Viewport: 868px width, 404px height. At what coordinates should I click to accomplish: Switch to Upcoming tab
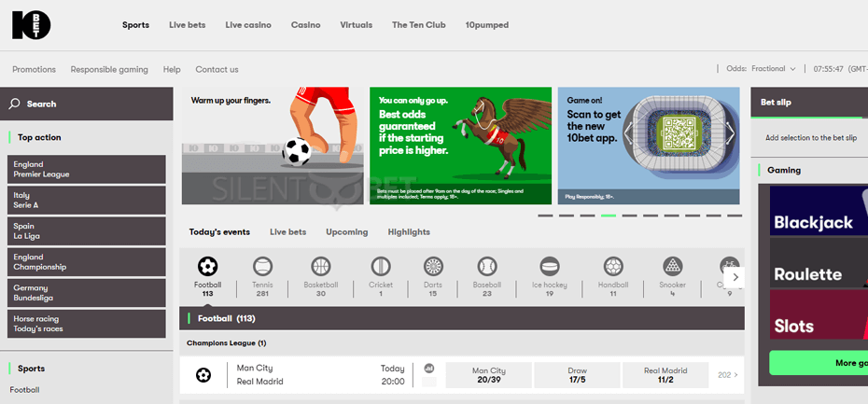[346, 232]
